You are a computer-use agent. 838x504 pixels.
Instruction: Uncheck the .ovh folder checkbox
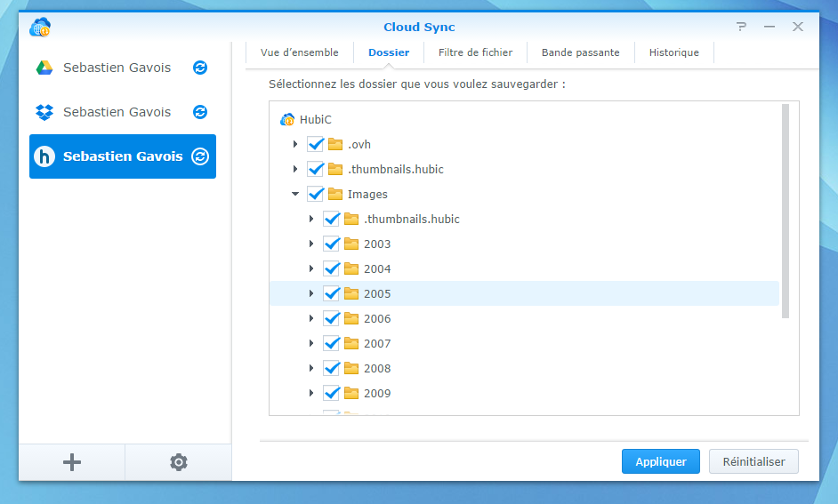315,144
